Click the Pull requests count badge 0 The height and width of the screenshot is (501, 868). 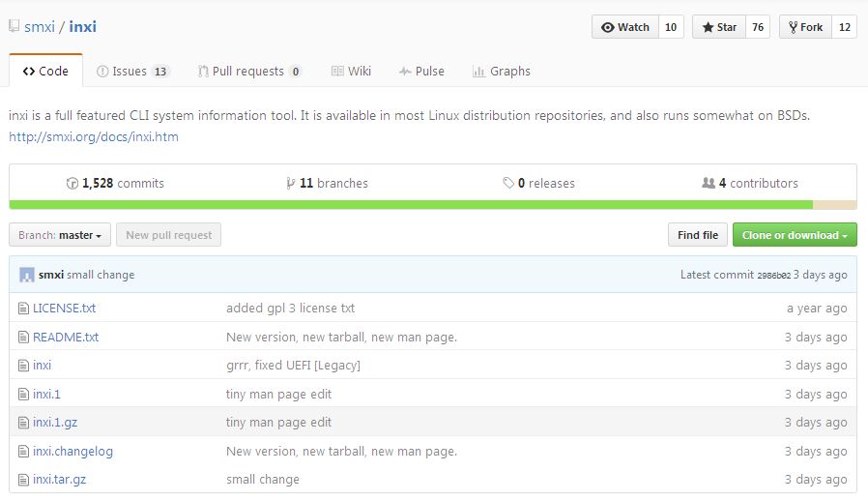pos(296,72)
